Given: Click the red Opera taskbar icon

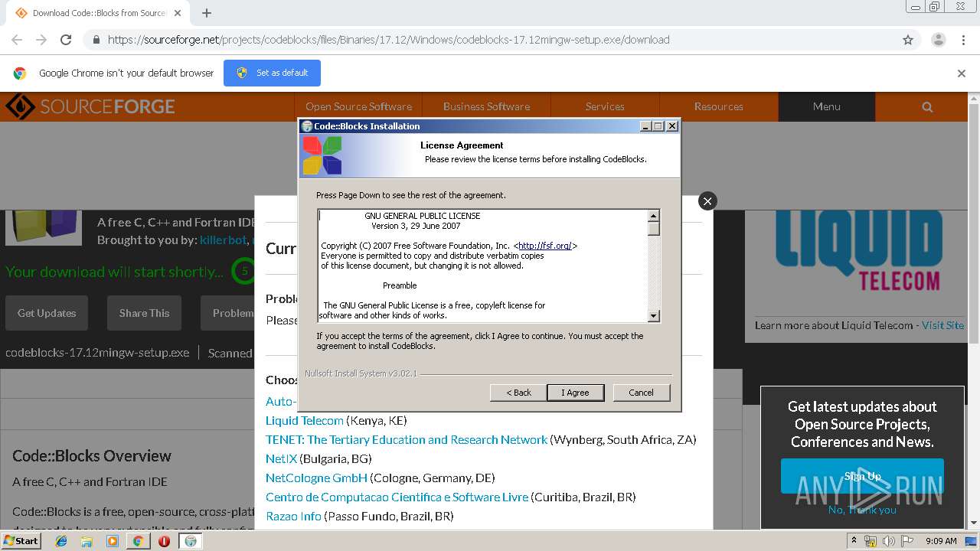Looking at the screenshot, I should point(164,541).
